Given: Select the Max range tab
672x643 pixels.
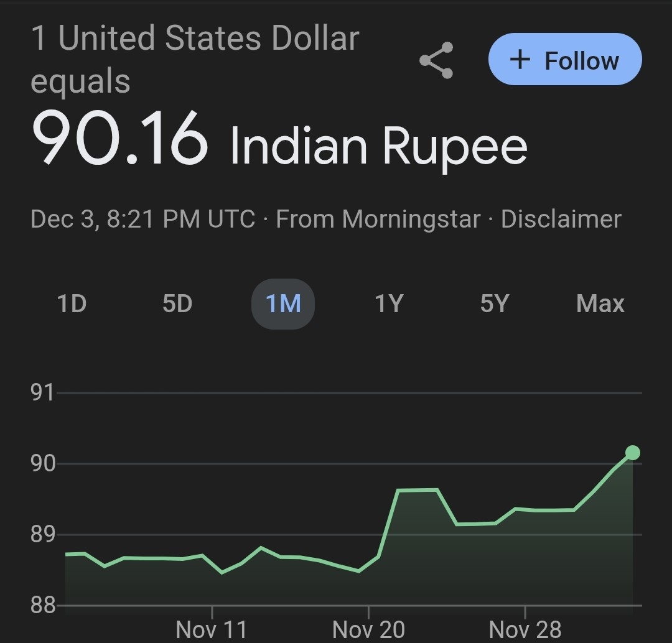Looking at the screenshot, I should [600, 304].
